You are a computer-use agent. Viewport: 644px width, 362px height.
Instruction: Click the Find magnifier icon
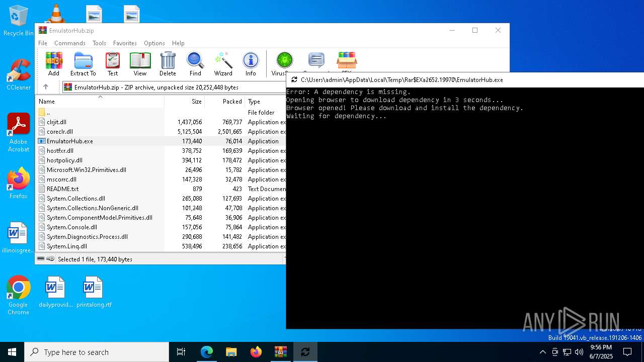click(195, 64)
